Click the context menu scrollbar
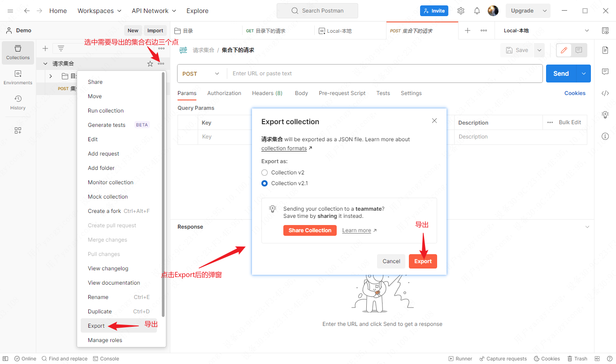 (x=163, y=195)
